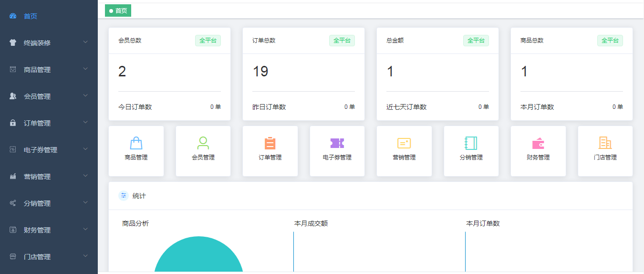Click the sidebar 订单管理 lock icon

(13, 123)
